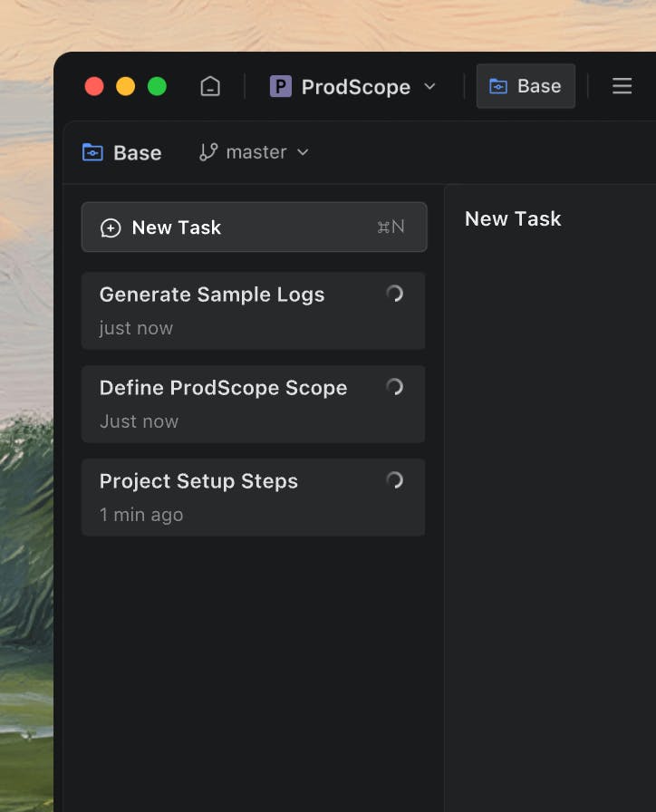
Task: Click the home icon in title bar
Action: [x=210, y=86]
